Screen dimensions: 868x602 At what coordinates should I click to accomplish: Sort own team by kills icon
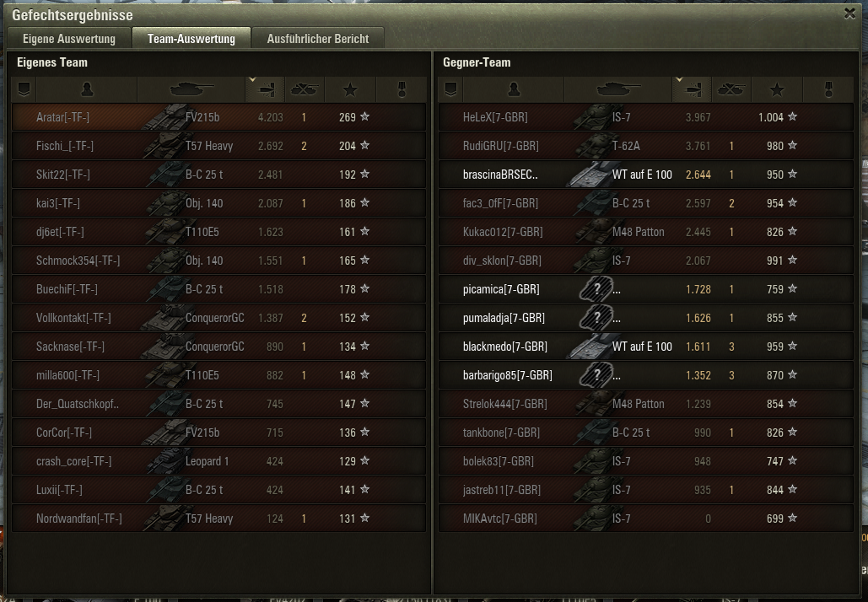(x=305, y=89)
